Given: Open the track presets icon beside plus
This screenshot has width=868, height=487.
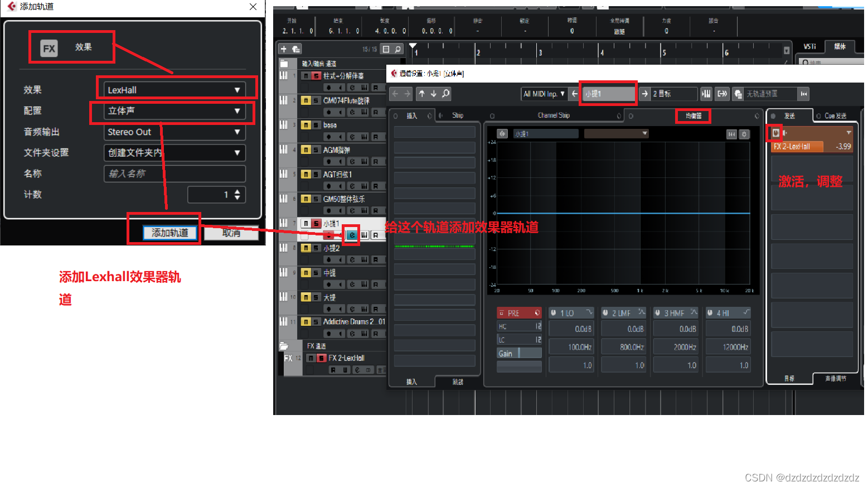Looking at the screenshot, I should 296,49.
